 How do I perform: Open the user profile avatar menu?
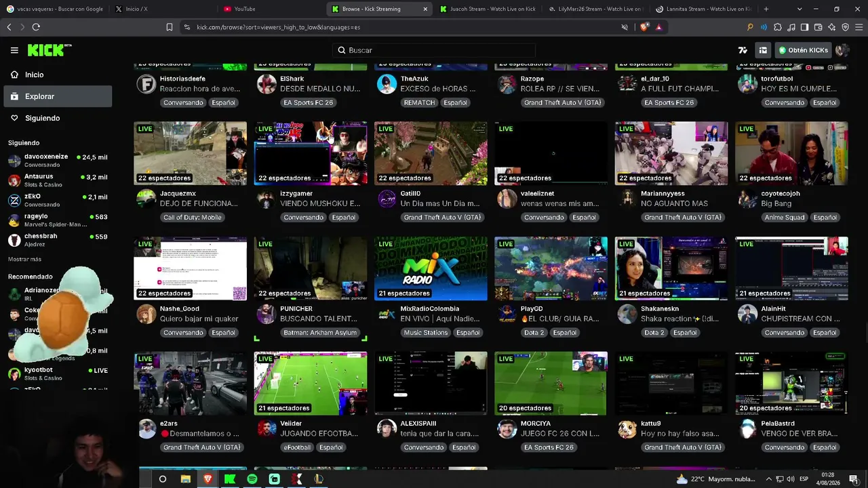[842, 50]
